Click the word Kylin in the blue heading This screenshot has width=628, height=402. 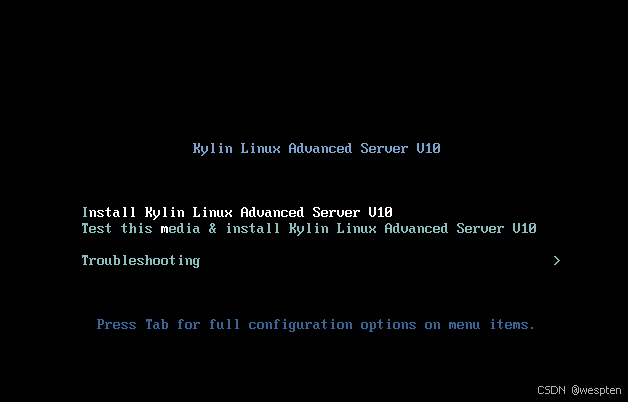pyautogui.click(x=212, y=149)
